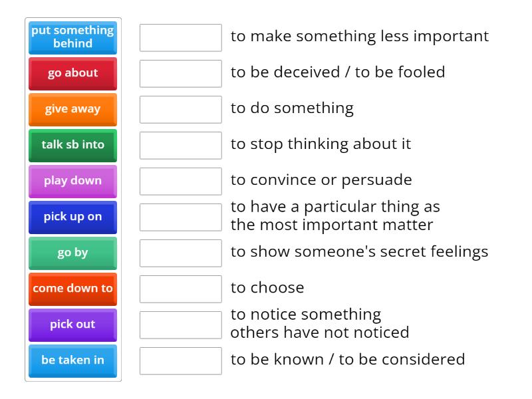Viewport: 532px width, 399px height.
Task: Click the 'play down' phrase tile
Action: point(72,181)
